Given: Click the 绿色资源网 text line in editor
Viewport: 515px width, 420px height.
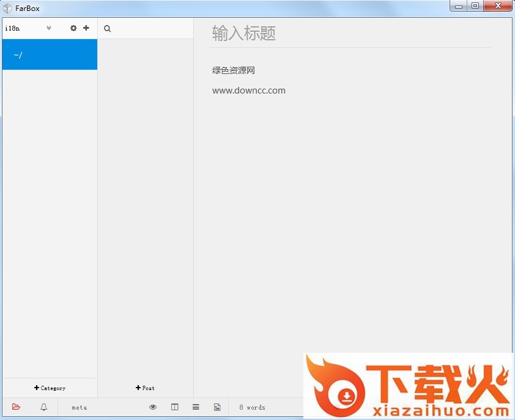Looking at the screenshot, I should 234,70.
